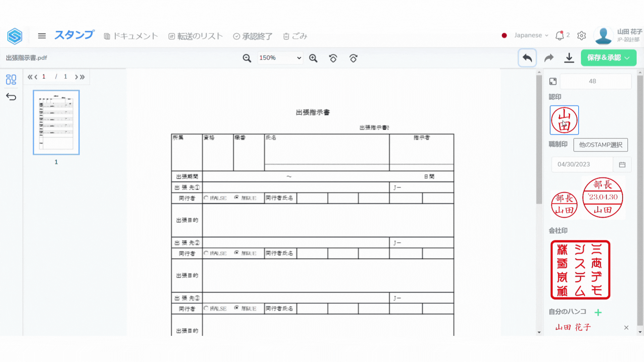Open the 転送のリスト menu

(x=196, y=36)
